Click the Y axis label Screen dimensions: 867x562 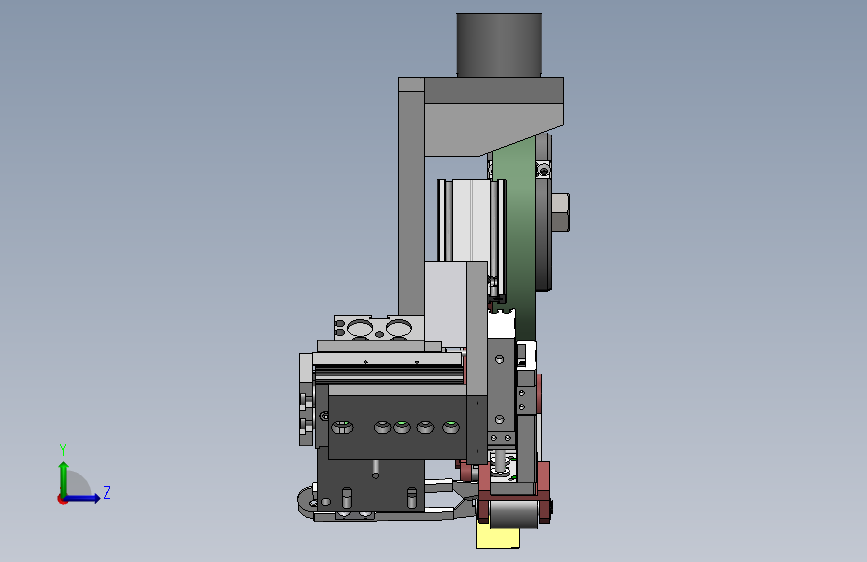coord(63,450)
